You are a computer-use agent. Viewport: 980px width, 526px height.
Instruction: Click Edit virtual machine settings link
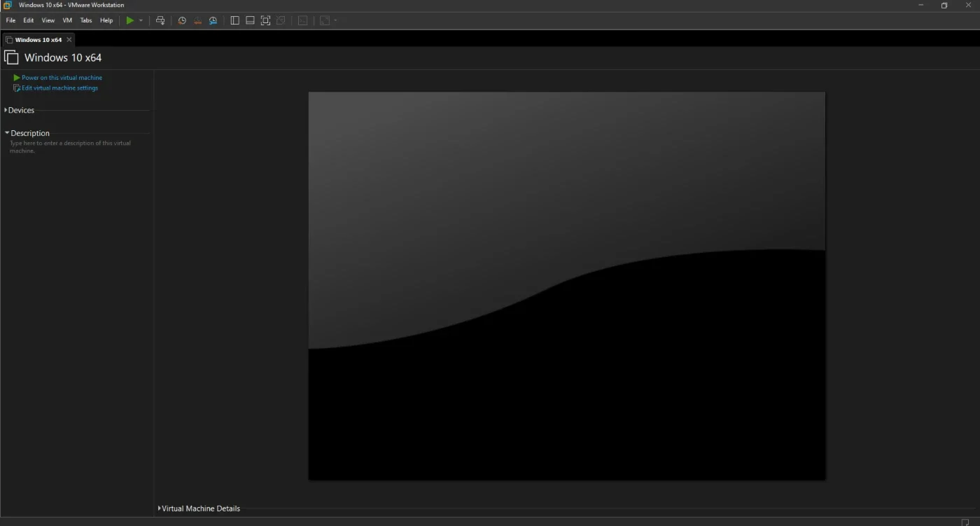point(59,88)
